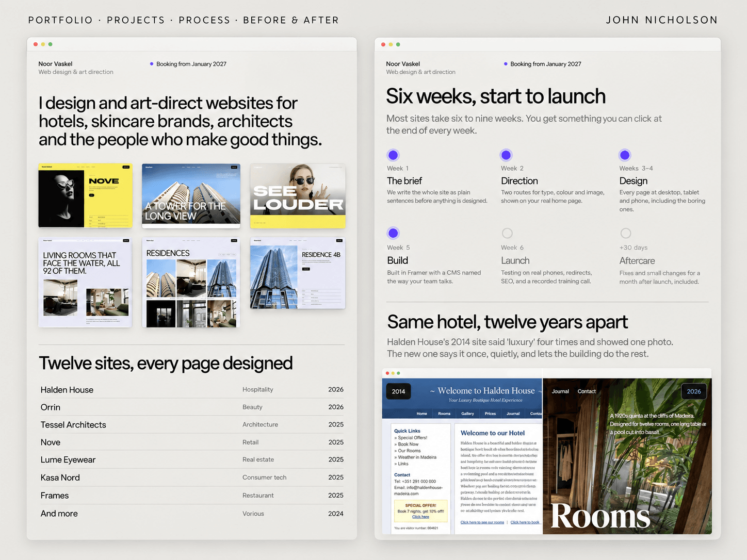Open the PORTFOLIO item in the top header
The width and height of the screenshot is (747, 560).
[60, 20]
